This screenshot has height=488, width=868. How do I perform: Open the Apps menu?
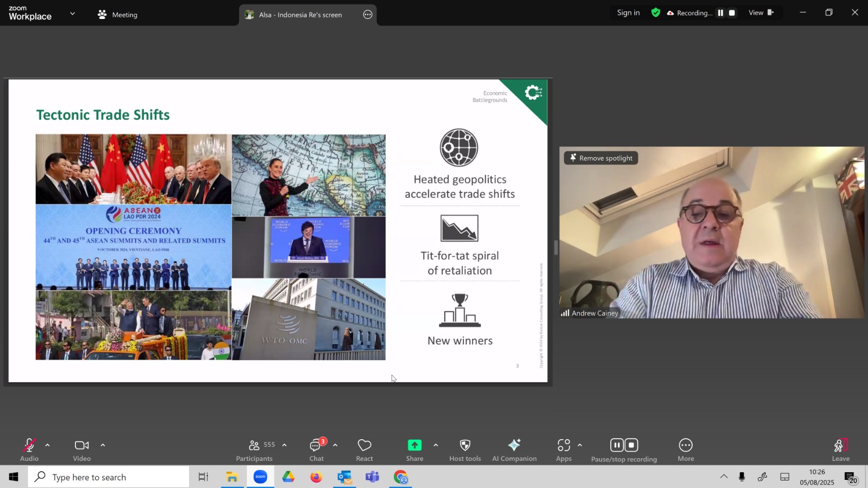(x=564, y=450)
